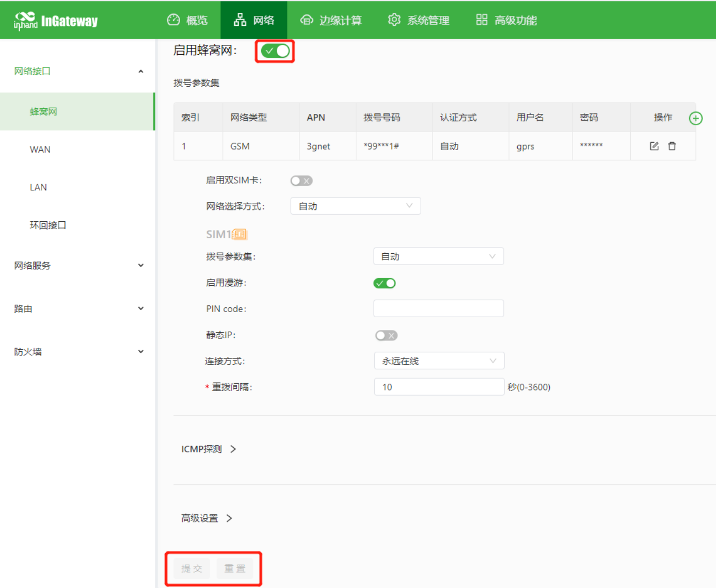Expand the 高级设置 section
The height and width of the screenshot is (588, 716).
pyautogui.click(x=206, y=518)
